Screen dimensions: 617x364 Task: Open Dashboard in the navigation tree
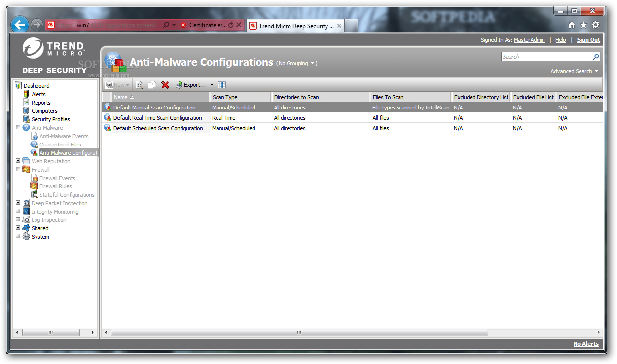point(36,86)
